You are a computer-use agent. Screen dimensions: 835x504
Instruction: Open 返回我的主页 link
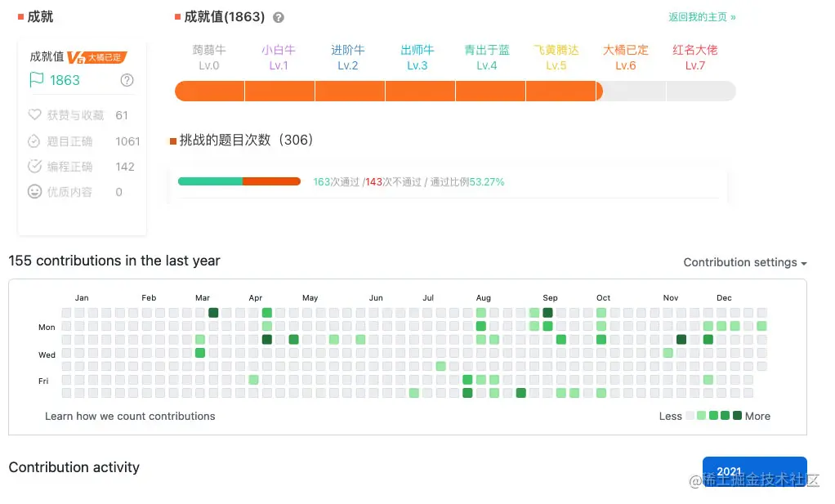[x=702, y=17]
